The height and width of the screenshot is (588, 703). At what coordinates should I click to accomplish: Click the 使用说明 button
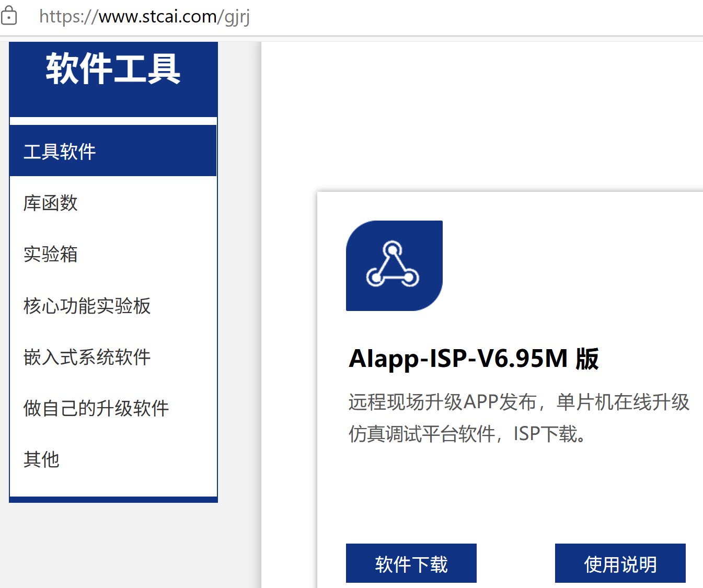pyautogui.click(x=620, y=563)
